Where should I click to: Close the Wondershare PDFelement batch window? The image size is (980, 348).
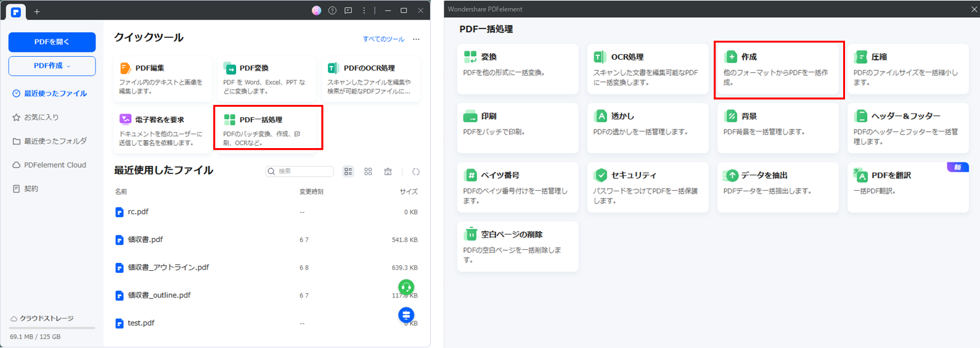pos(974,9)
